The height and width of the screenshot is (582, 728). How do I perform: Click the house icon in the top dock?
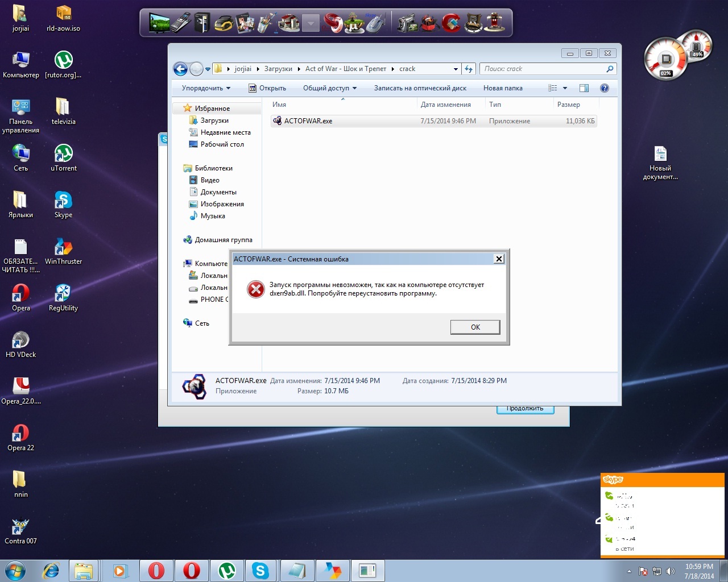click(289, 23)
